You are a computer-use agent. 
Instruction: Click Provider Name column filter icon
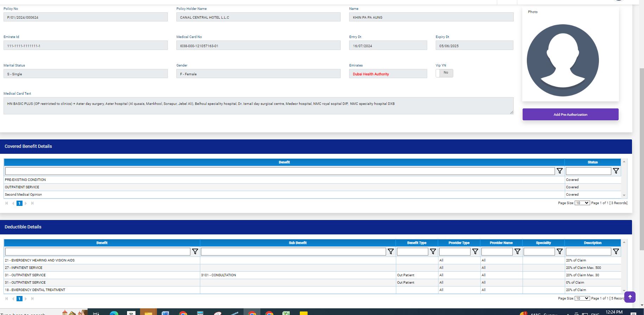click(x=517, y=252)
